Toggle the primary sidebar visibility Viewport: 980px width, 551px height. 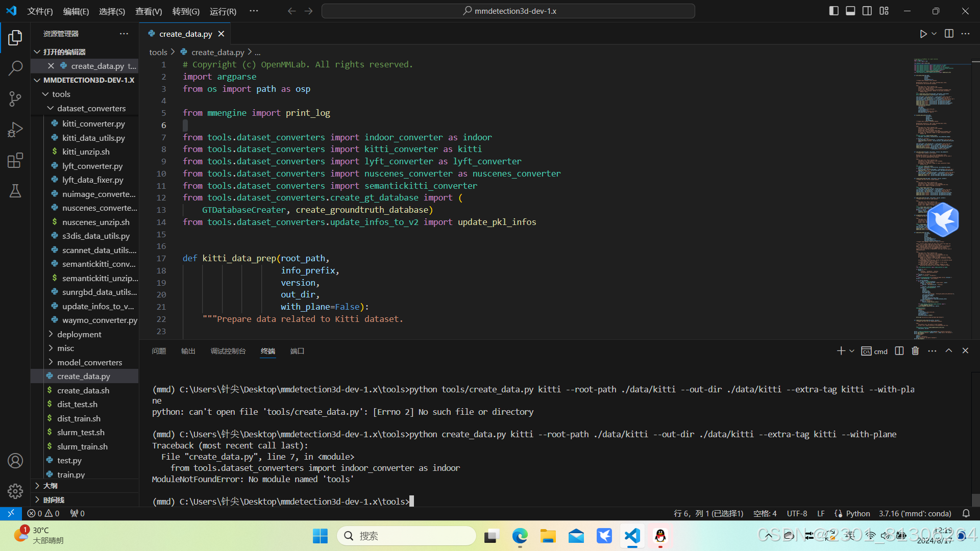pyautogui.click(x=834, y=11)
